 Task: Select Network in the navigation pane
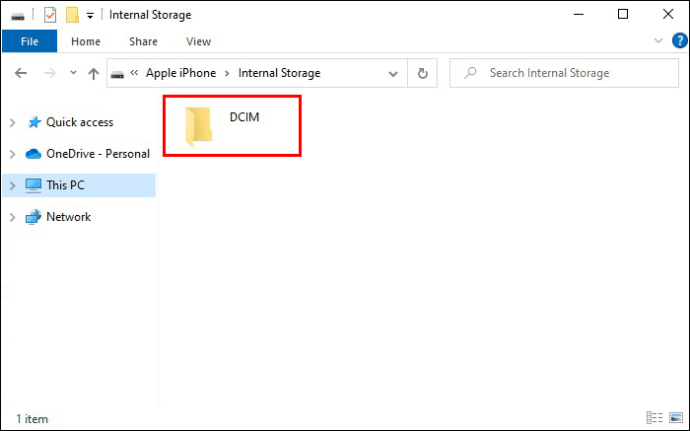[x=69, y=217]
